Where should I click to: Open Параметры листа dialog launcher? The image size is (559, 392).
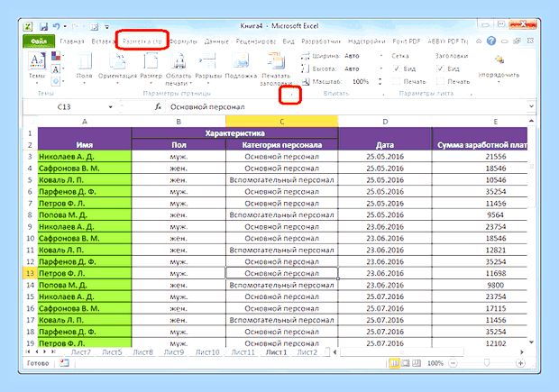coord(472,94)
